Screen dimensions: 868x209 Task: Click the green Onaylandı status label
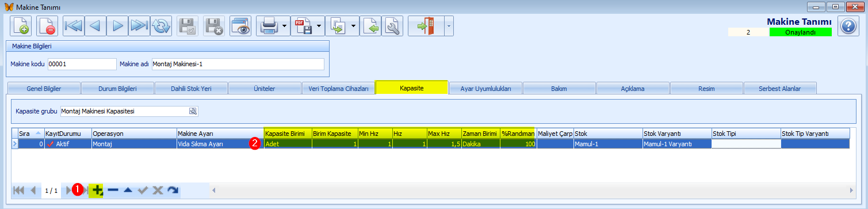[801, 32]
